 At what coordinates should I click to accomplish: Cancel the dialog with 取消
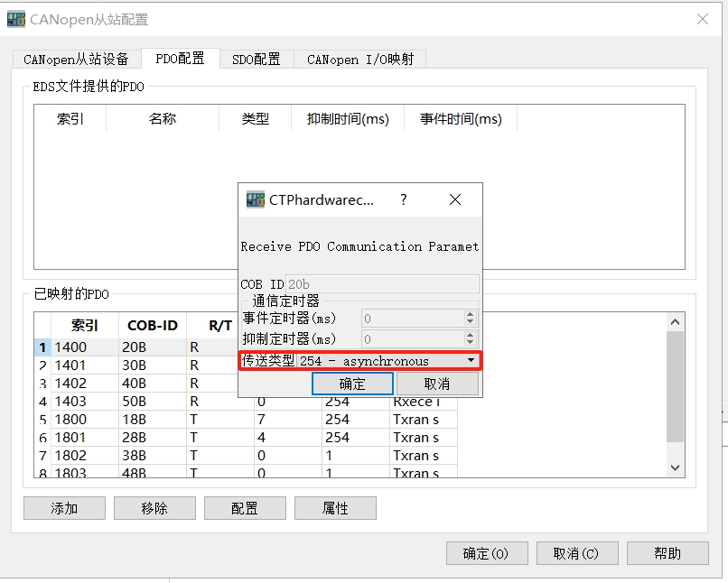click(437, 384)
